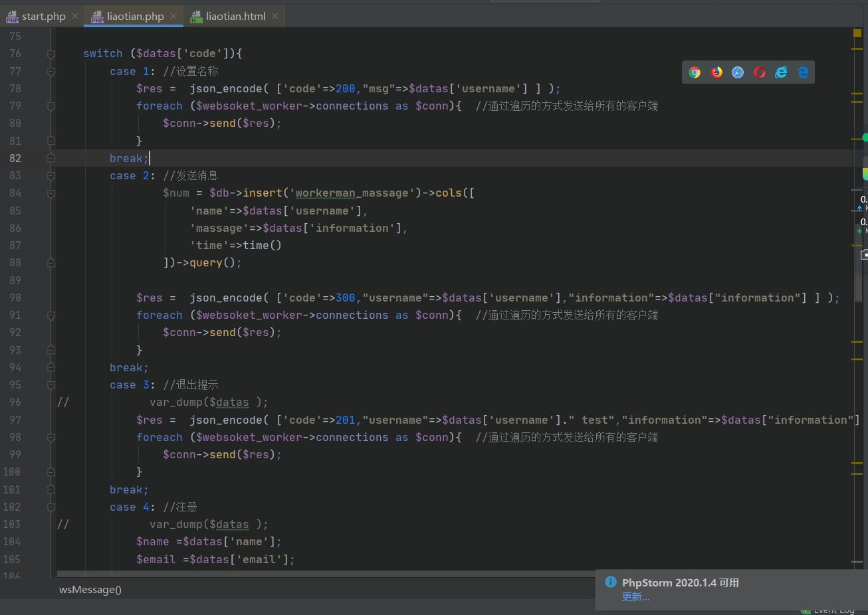Open the file in Safari browser
Screen dimensions: 868x615
coord(738,72)
